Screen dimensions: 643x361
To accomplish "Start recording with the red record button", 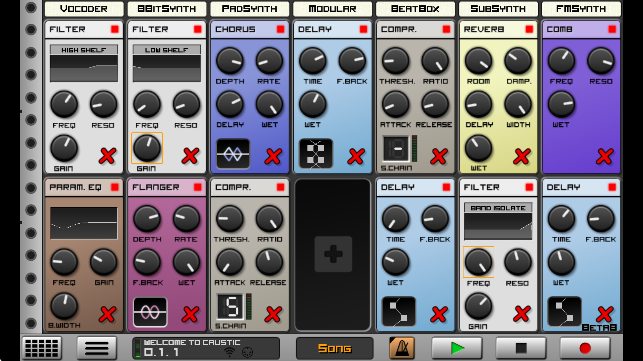I will point(585,348).
